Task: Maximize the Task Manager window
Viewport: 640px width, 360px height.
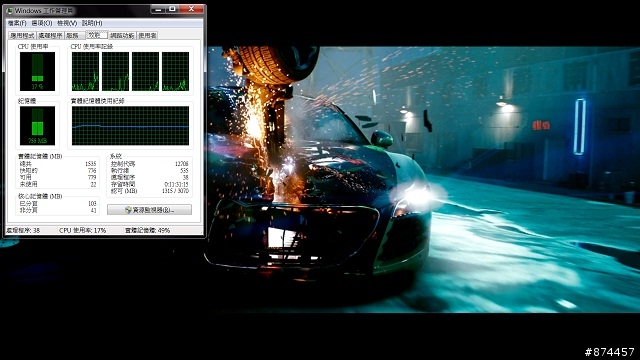Action: pyautogui.click(x=172, y=9)
